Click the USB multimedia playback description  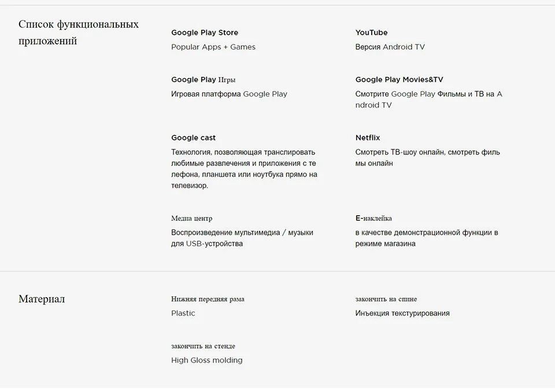click(x=242, y=238)
